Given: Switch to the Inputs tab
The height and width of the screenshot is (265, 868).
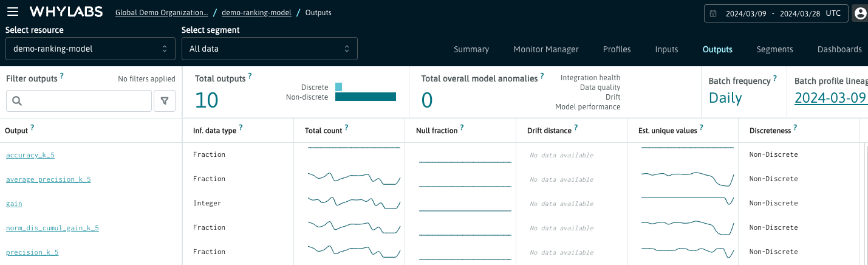Looking at the screenshot, I should tap(667, 50).
